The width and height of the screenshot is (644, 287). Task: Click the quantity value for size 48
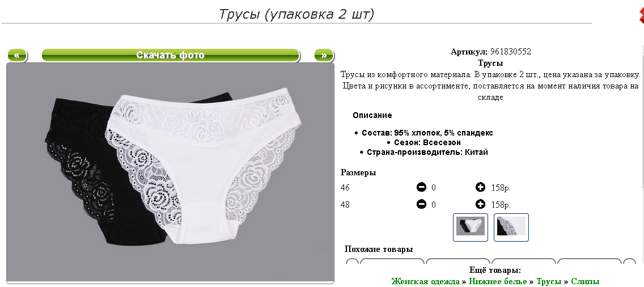pos(434,204)
